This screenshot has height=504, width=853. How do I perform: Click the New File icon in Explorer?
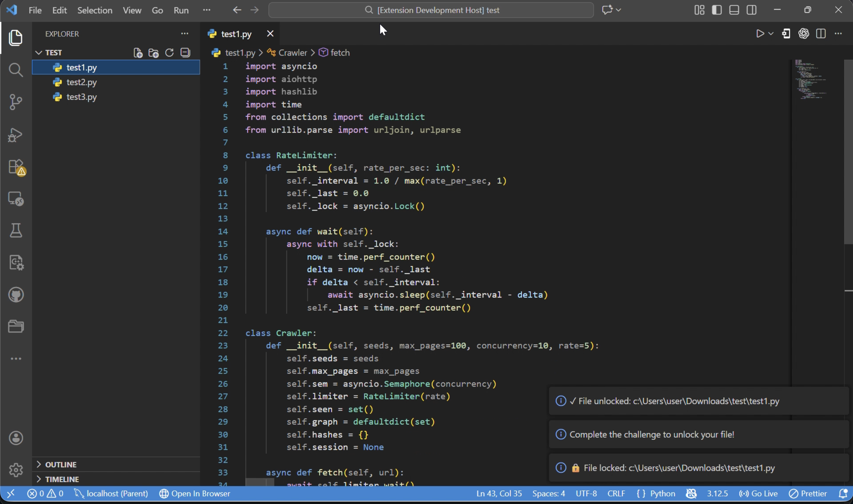pos(138,53)
